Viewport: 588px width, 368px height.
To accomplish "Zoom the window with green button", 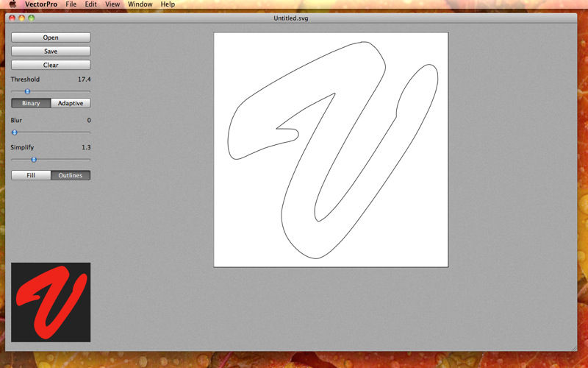I will [32, 18].
